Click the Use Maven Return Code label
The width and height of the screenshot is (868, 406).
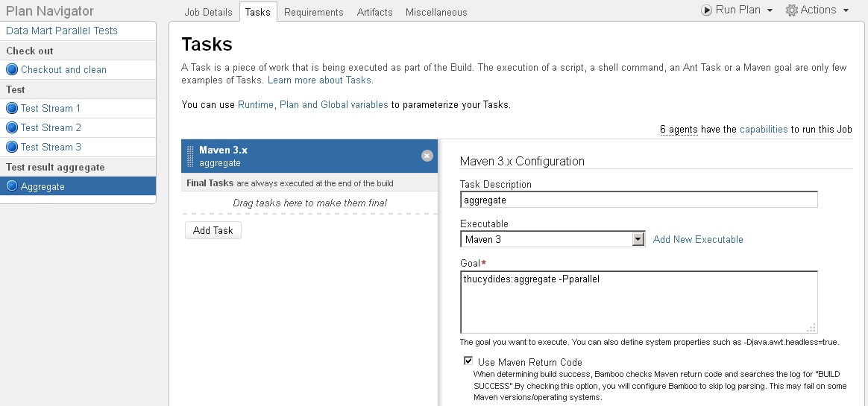pyautogui.click(x=529, y=363)
